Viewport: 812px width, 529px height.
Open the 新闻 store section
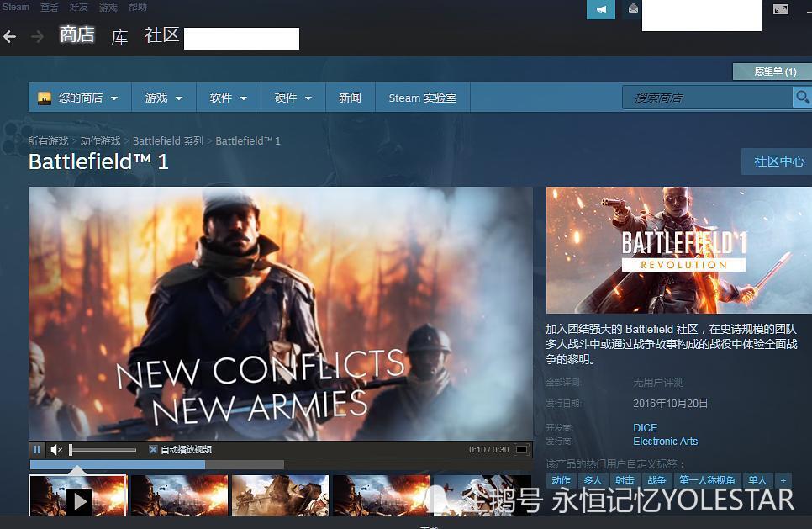tap(350, 98)
